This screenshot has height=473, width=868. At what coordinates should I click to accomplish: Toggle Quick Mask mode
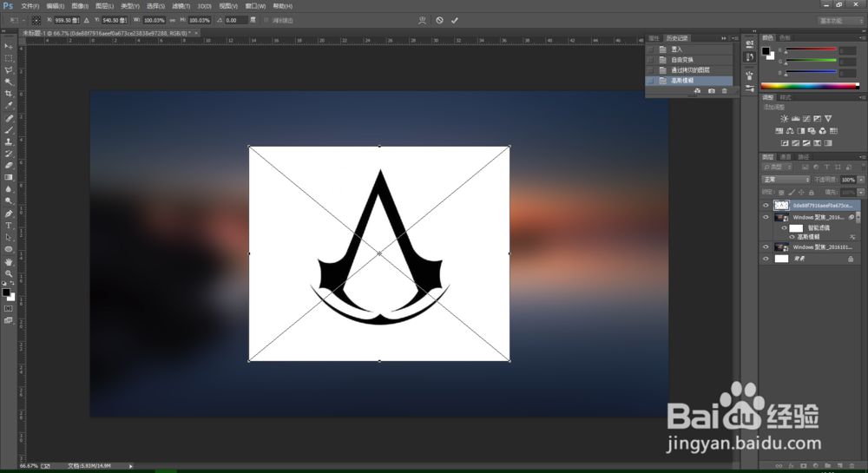coord(9,309)
